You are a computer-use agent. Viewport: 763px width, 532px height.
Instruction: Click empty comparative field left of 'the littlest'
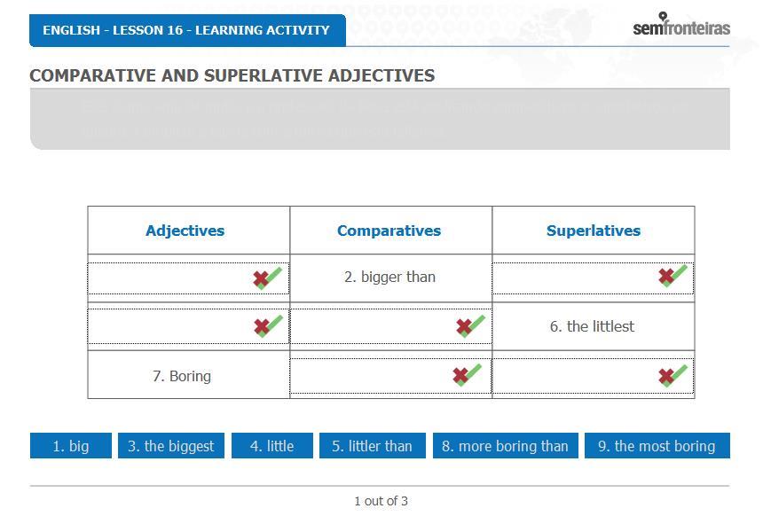pos(390,325)
